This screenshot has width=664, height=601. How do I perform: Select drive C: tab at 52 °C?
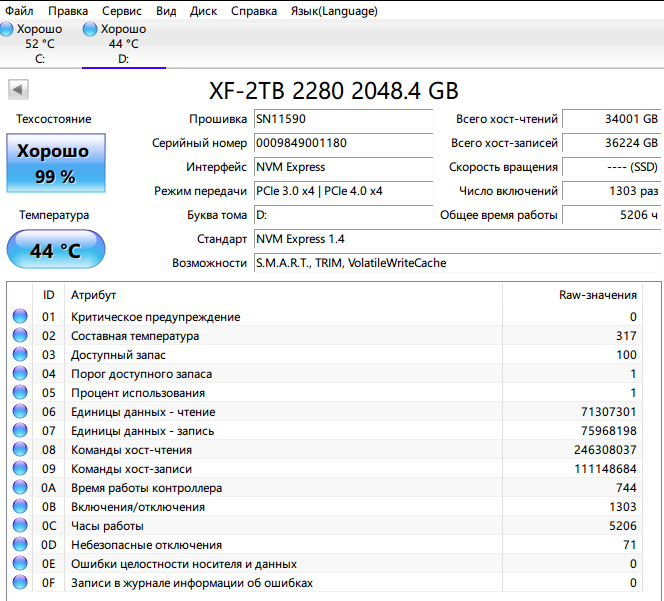[40, 44]
